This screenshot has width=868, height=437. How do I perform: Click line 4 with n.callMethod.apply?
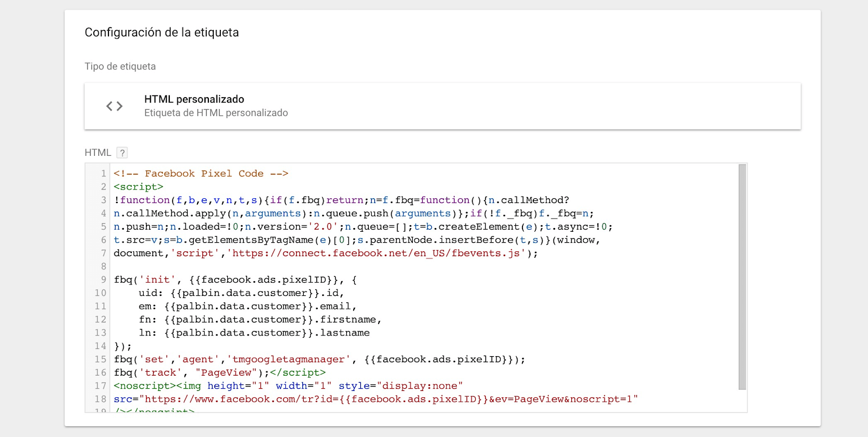coord(354,213)
